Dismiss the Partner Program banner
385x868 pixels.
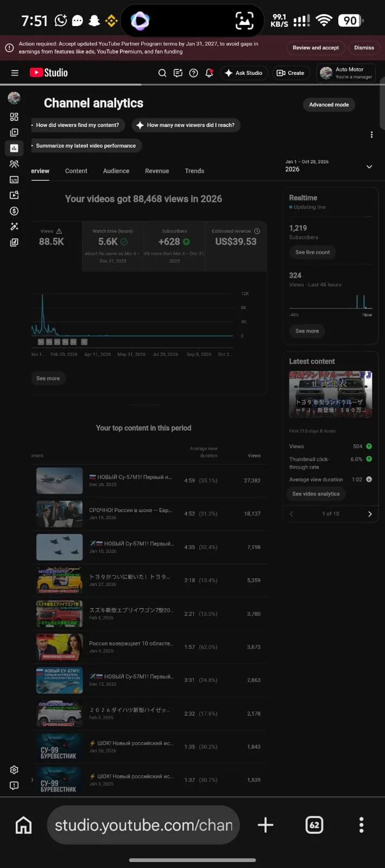pos(364,48)
